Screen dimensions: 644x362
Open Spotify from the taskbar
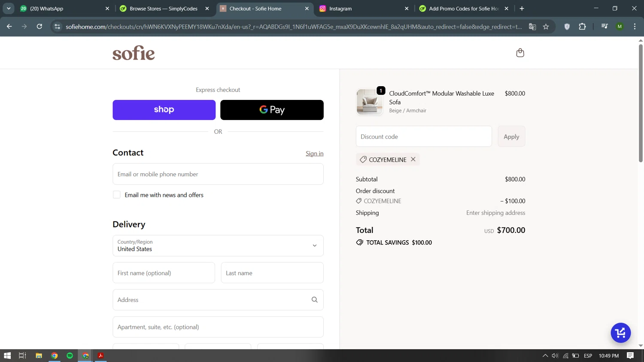70,356
